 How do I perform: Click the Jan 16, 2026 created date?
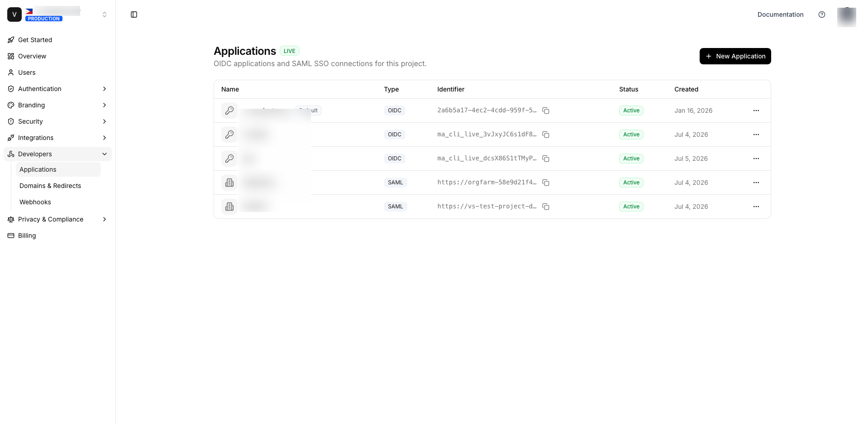point(693,111)
